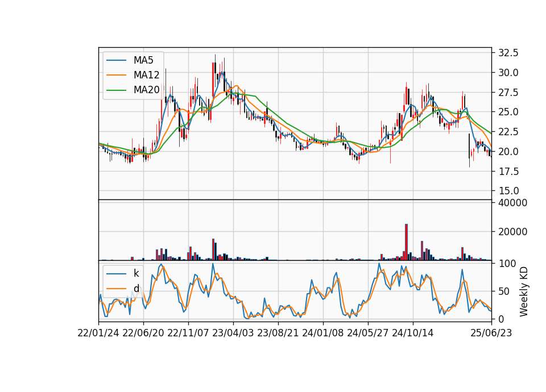
Task: Click the 27.5 price axis value
Action: pyautogui.click(x=508, y=93)
